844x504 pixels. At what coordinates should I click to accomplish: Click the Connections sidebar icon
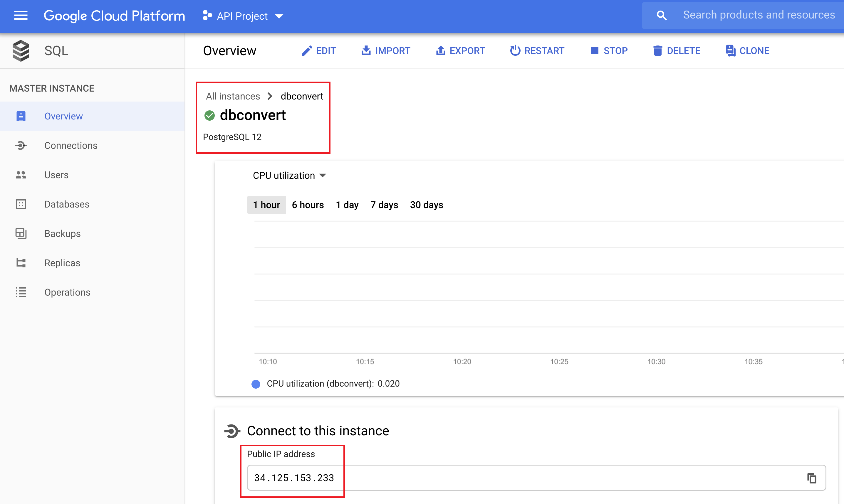[x=21, y=146]
